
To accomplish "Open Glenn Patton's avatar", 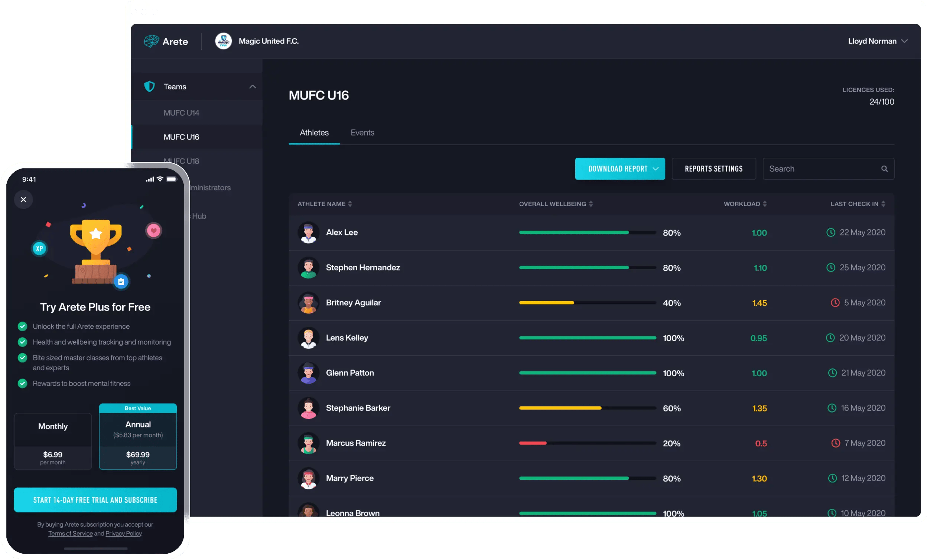I will point(309,373).
